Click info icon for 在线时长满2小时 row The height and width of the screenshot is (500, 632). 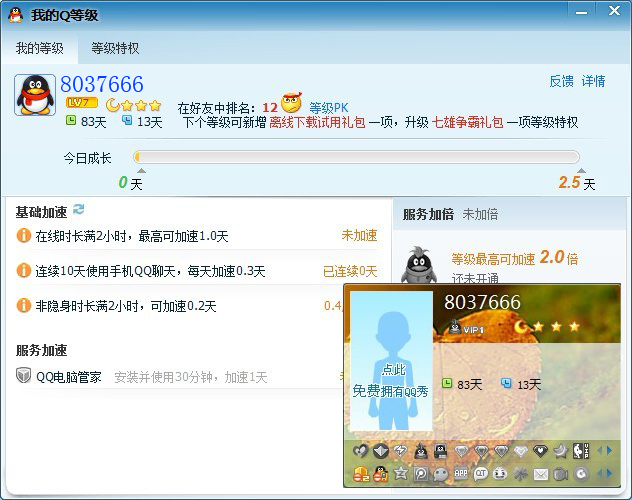pyautogui.click(x=24, y=235)
